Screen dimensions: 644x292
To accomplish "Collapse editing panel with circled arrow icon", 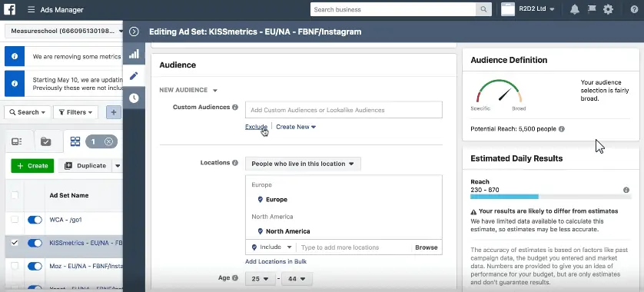I will click(134, 32).
